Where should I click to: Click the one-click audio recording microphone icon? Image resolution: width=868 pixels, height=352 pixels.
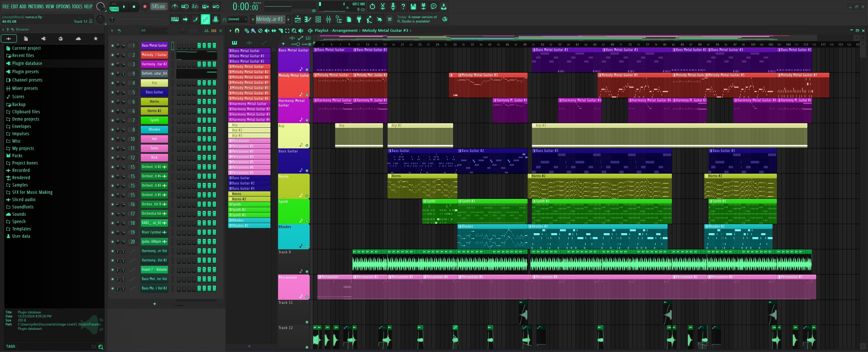point(393,6)
